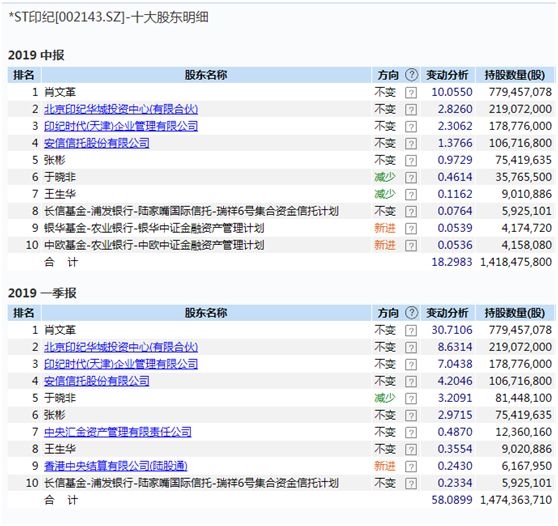Open question icon for 印纪时代(天津) row in 2019 中报

click(411, 126)
